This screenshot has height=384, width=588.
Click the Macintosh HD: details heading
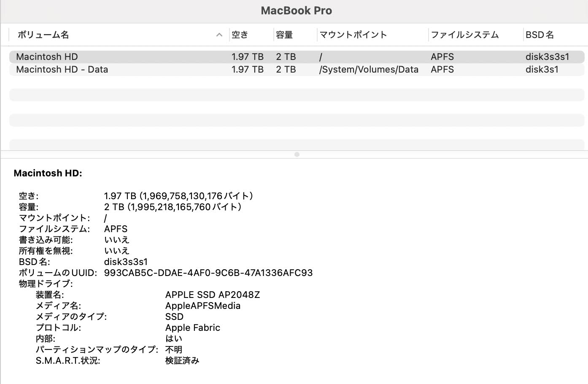48,173
